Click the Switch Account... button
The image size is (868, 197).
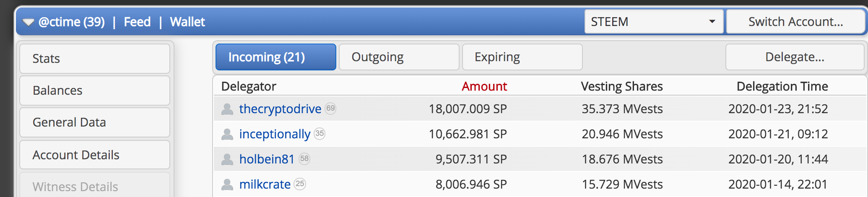(x=795, y=22)
